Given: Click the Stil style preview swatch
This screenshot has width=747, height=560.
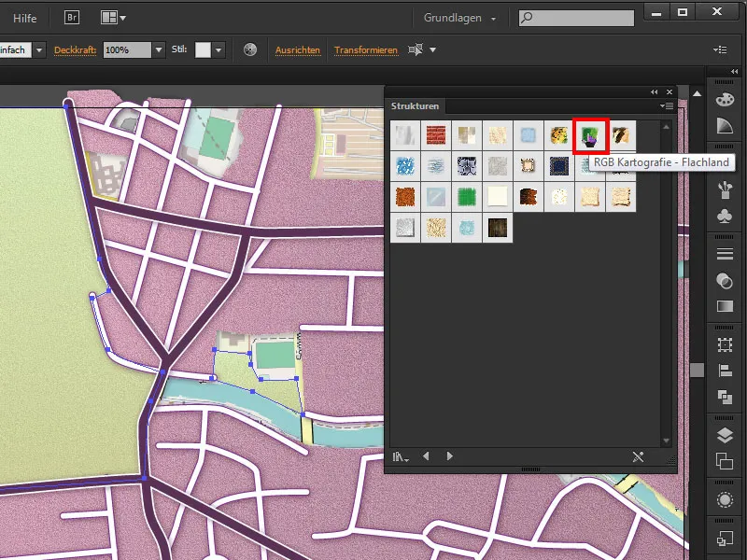Looking at the screenshot, I should point(203,49).
